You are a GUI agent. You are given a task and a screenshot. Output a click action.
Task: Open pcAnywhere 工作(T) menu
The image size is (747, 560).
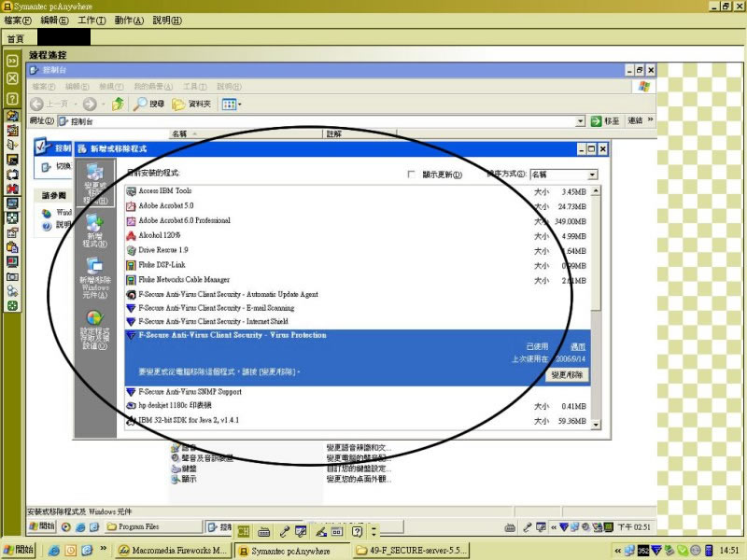coord(92,21)
